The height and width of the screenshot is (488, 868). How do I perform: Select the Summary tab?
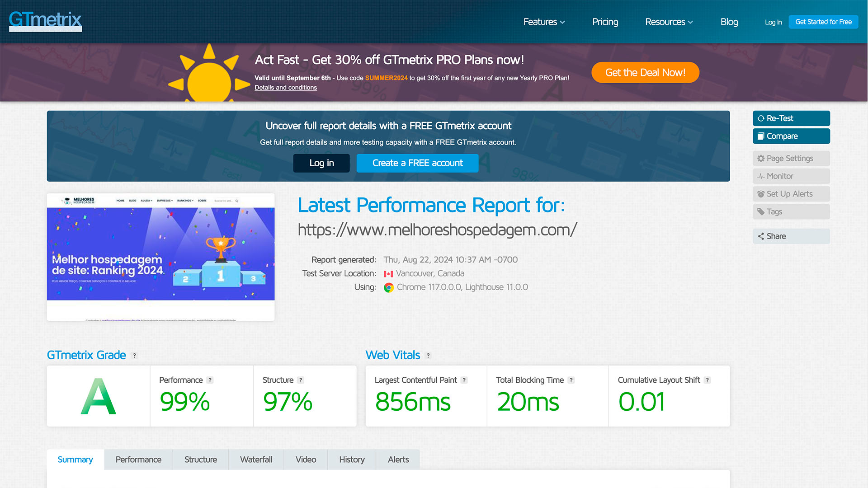(x=75, y=460)
